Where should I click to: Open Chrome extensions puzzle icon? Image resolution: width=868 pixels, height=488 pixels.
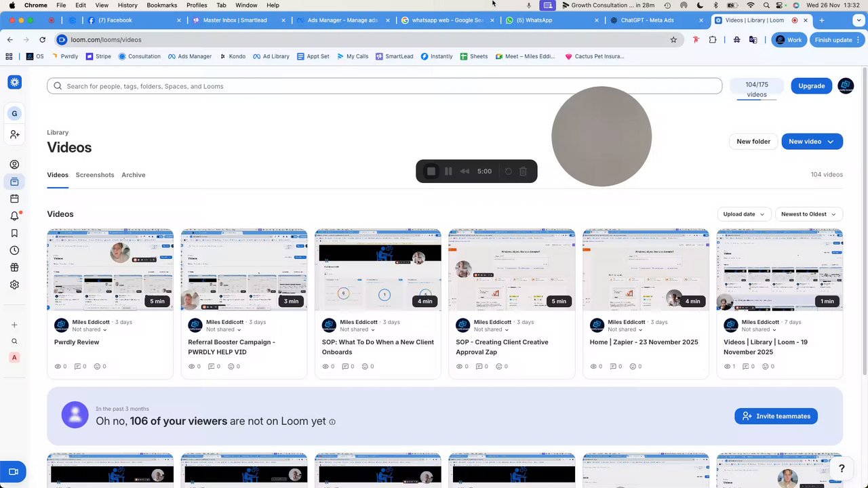(x=713, y=40)
